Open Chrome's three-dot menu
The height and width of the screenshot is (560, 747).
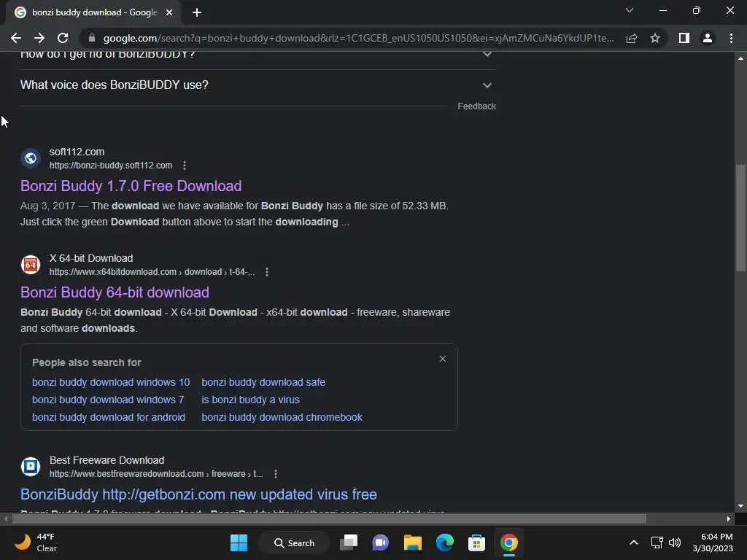(731, 38)
